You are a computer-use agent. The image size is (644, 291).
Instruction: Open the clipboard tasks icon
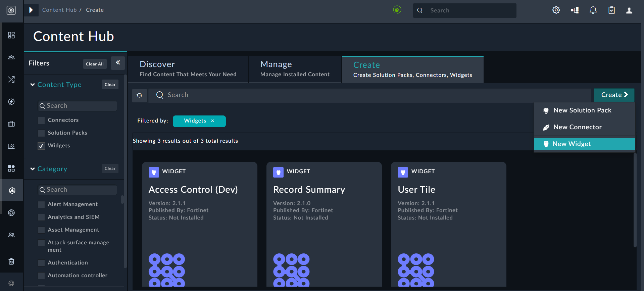coord(612,10)
